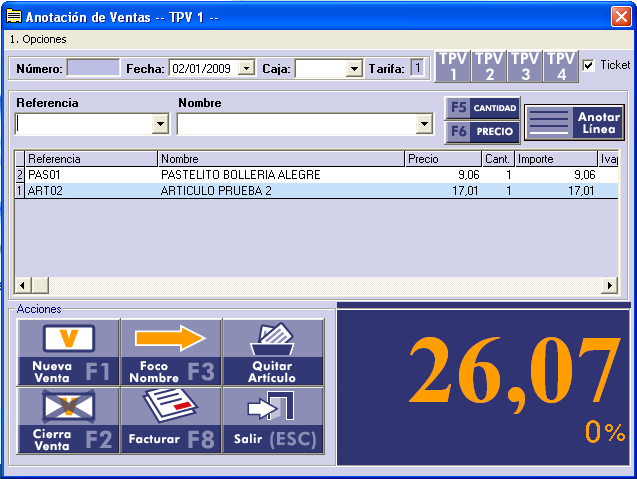Close the Anotación de Ventas window
Viewport: 637px width, 479px height.
coord(621,17)
